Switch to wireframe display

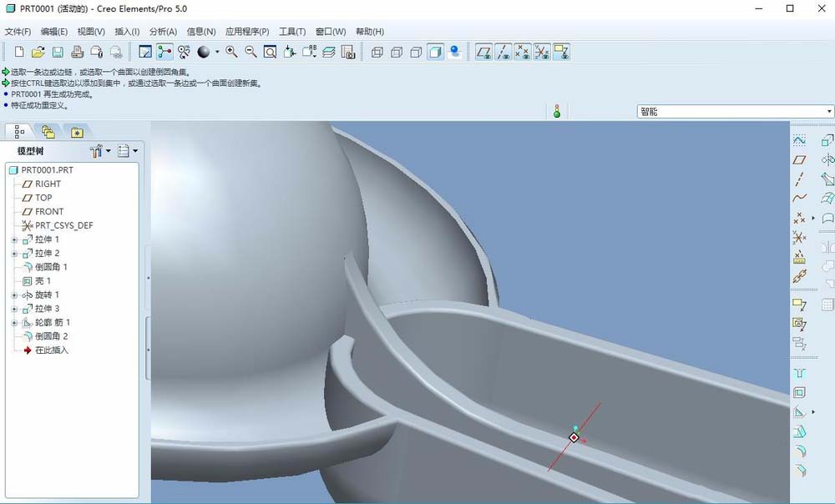pyautogui.click(x=377, y=52)
